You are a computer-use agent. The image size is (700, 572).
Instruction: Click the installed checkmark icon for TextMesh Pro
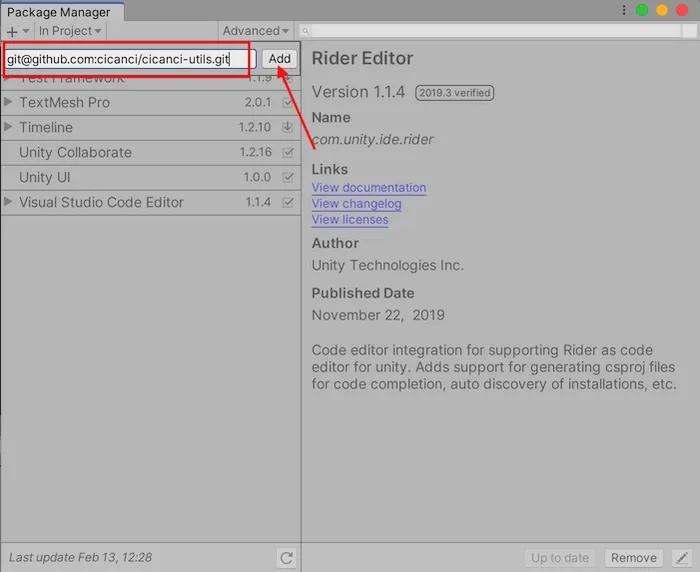pos(288,103)
